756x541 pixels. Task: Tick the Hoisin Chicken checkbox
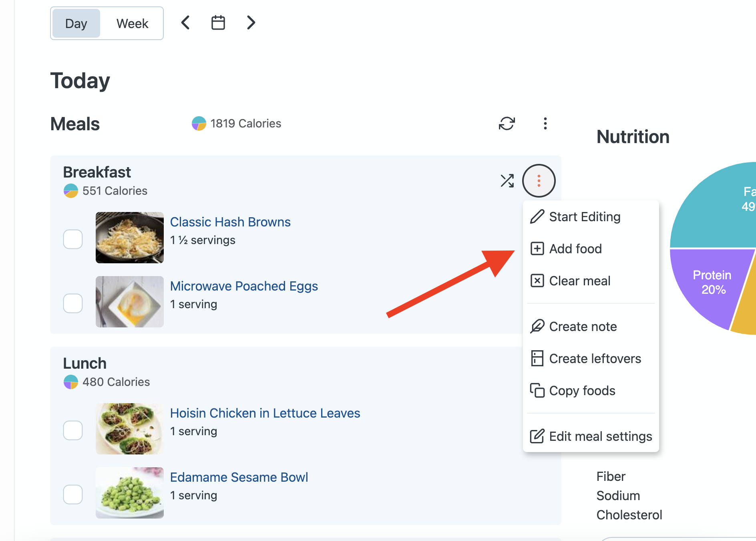coord(73,430)
